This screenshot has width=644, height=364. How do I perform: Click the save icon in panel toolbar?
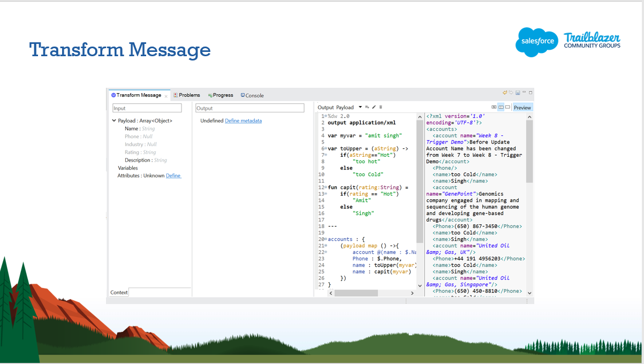tap(518, 93)
